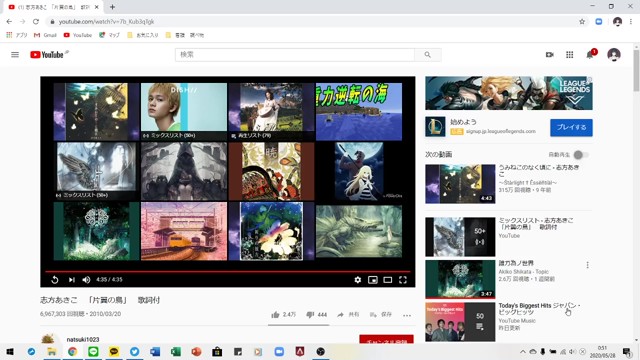This screenshot has width=640, height=360.
Task: Open options menu for 誰ガ為ノ世界 video
Action: 587,265
